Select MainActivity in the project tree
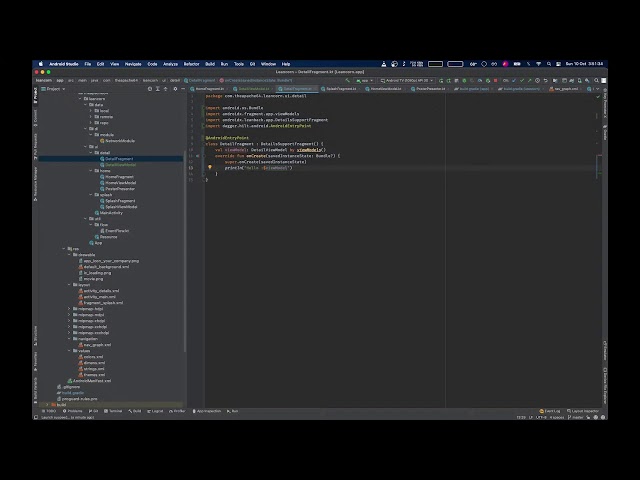This screenshot has height=480, width=640. [x=109, y=213]
